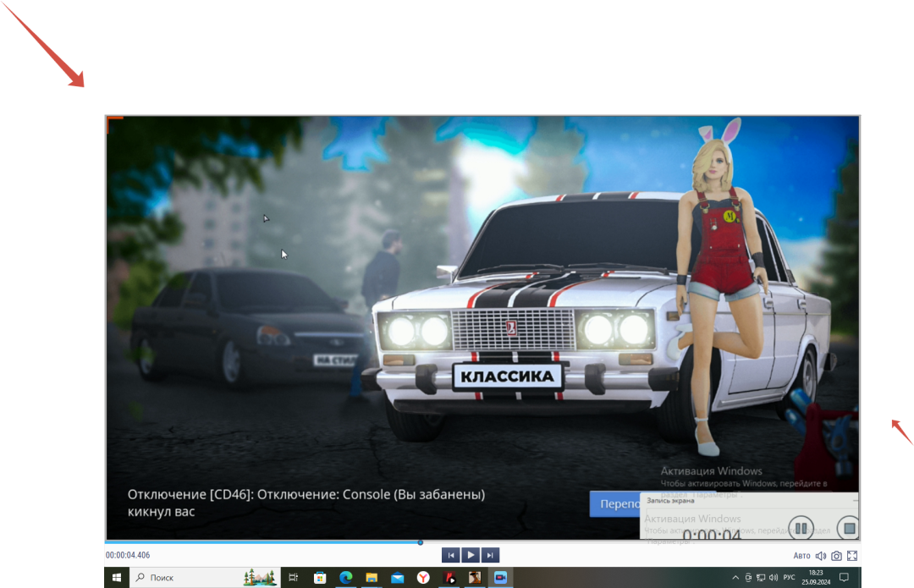
Task: Click the playback progress bar handle
Action: (421, 542)
